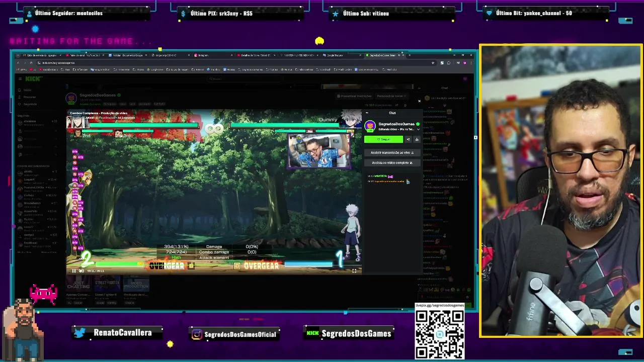Select Início in the Kick sidebar
This screenshot has width=644, height=362.
point(26,90)
